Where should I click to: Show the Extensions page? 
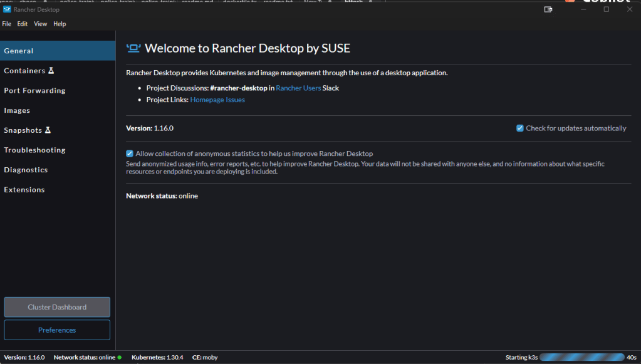click(x=58, y=190)
